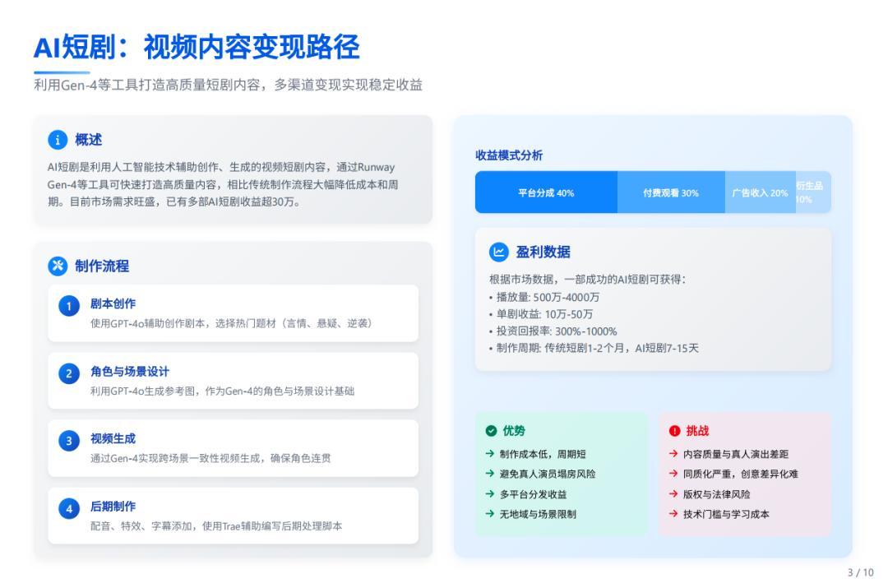The image size is (888, 588).
Task: Click the step 1 number circle
Action: tap(69, 306)
